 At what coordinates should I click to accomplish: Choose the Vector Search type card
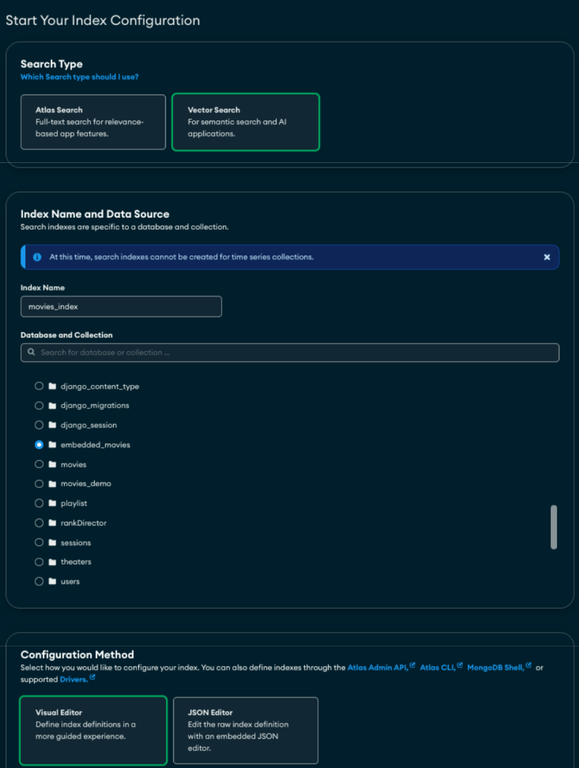coord(246,122)
